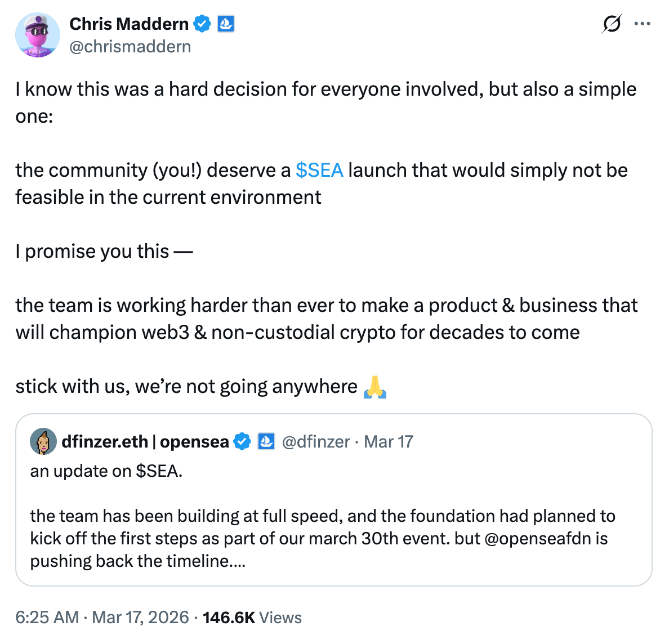Click OpenSea badge in the quoted post header
Screen dimensions: 669x644
266,442
